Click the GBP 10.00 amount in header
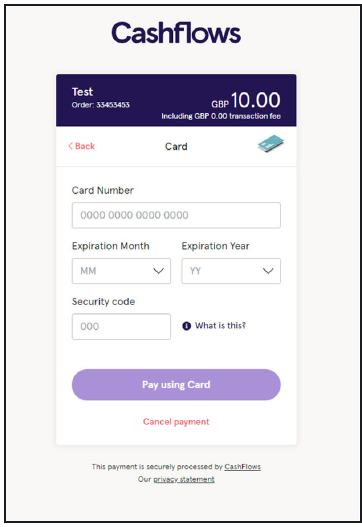The height and width of the screenshot is (527, 362). click(x=246, y=100)
